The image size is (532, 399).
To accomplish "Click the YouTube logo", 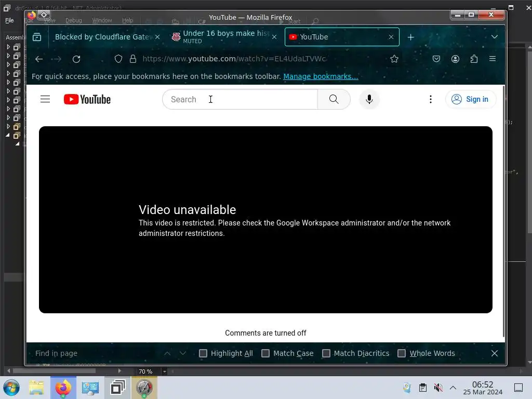I will point(87,99).
